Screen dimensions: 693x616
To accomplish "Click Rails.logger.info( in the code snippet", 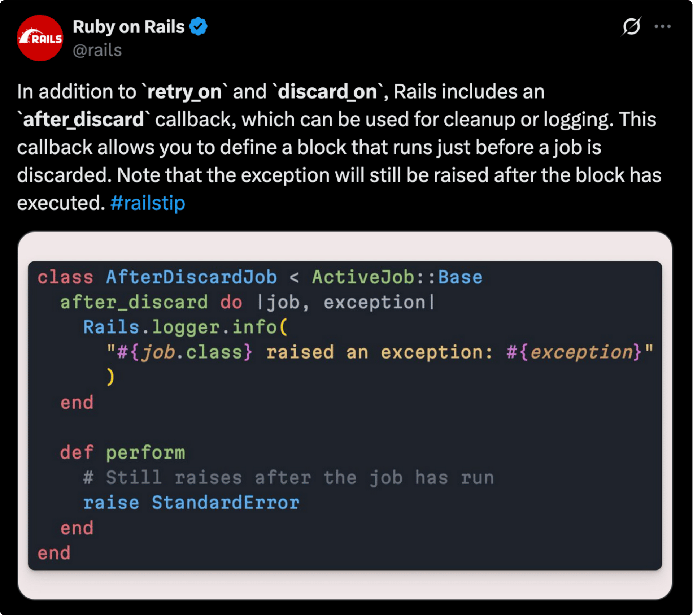I will point(185,327).
